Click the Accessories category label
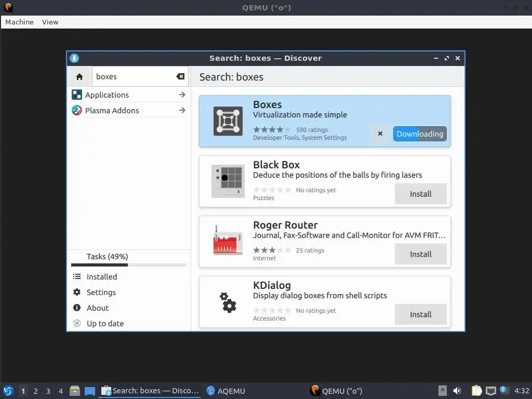 270,318
